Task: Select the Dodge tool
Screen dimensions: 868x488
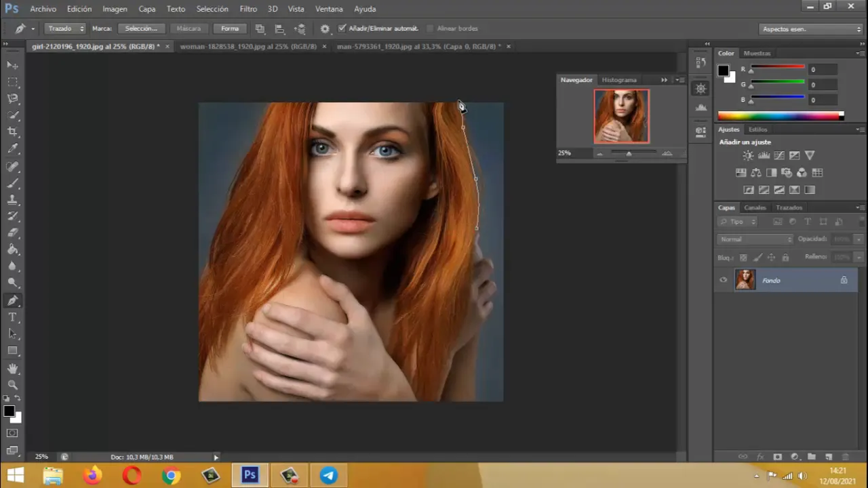Action: (x=12, y=283)
